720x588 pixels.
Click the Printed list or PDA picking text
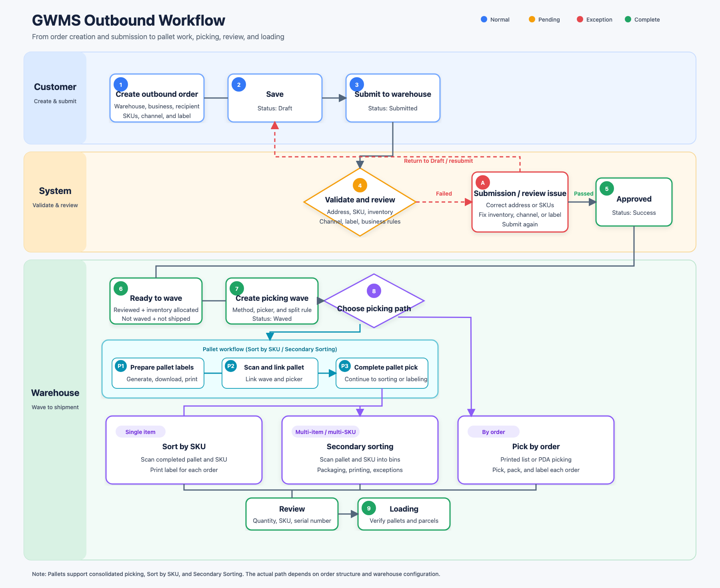point(536,460)
